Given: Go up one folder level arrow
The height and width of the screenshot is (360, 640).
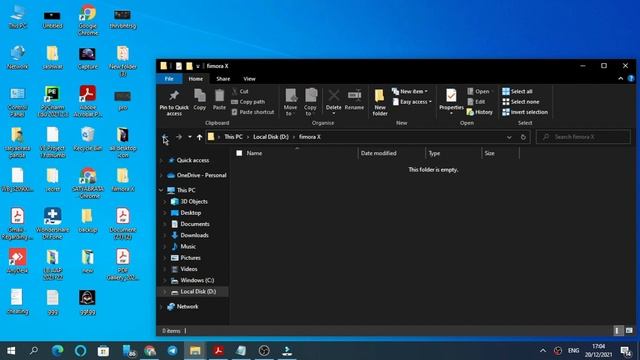Looking at the screenshot, I should (199, 137).
